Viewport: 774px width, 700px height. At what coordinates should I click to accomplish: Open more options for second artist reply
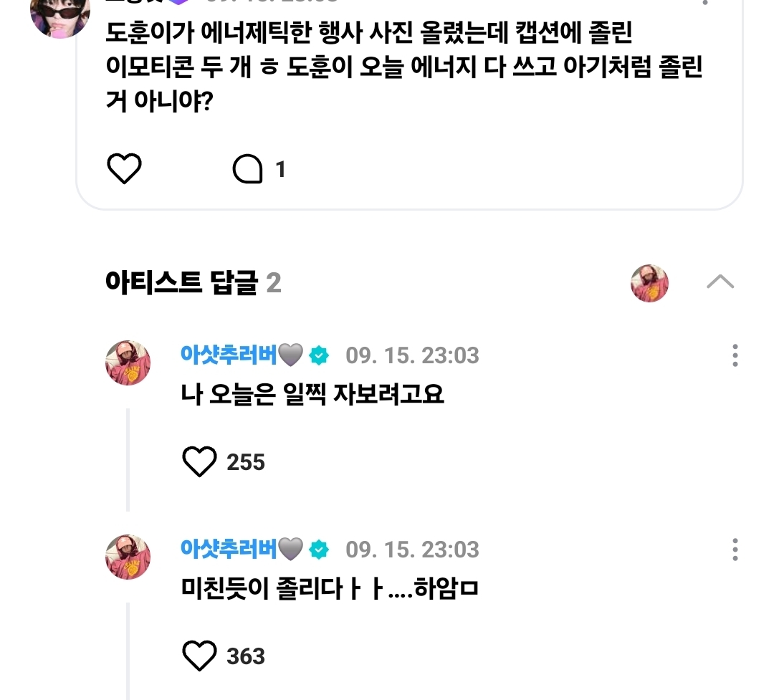[735, 550]
